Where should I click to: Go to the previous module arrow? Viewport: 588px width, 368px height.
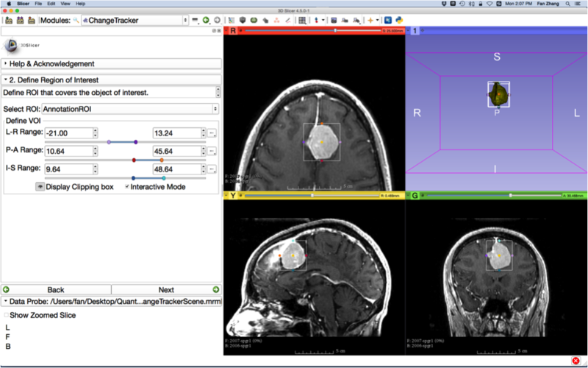pyautogui.click(x=206, y=20)
